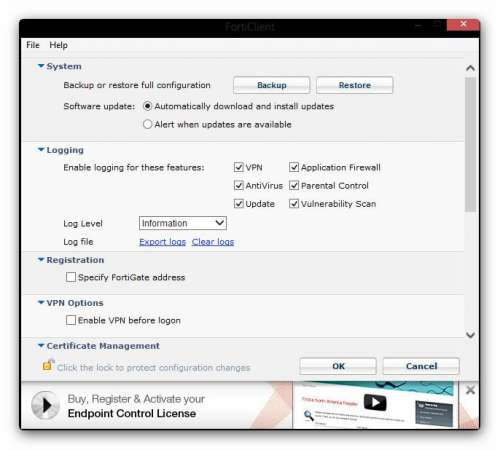
Task: Open the Log Level dropdown
Action: (183, 223)
